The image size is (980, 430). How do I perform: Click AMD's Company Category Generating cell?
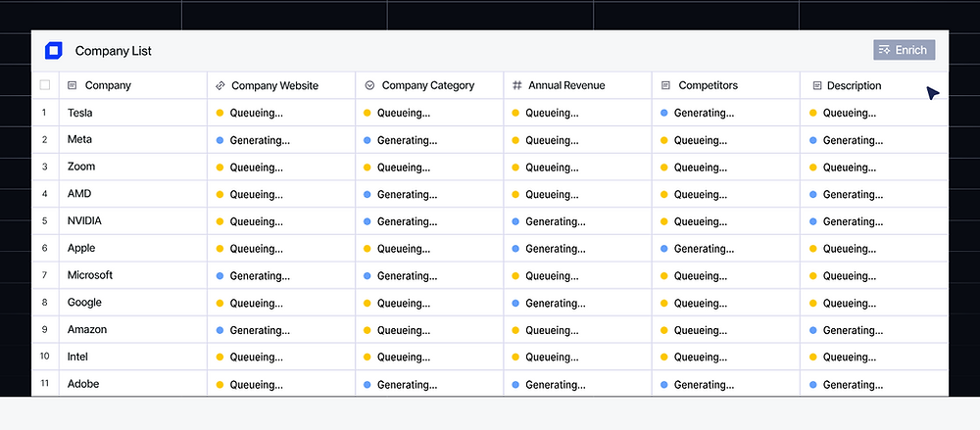[429, 194]
